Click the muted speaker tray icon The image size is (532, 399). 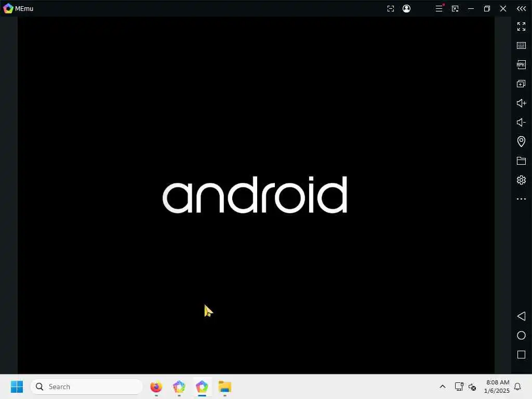pyautogui.click(x=472, y=387)
